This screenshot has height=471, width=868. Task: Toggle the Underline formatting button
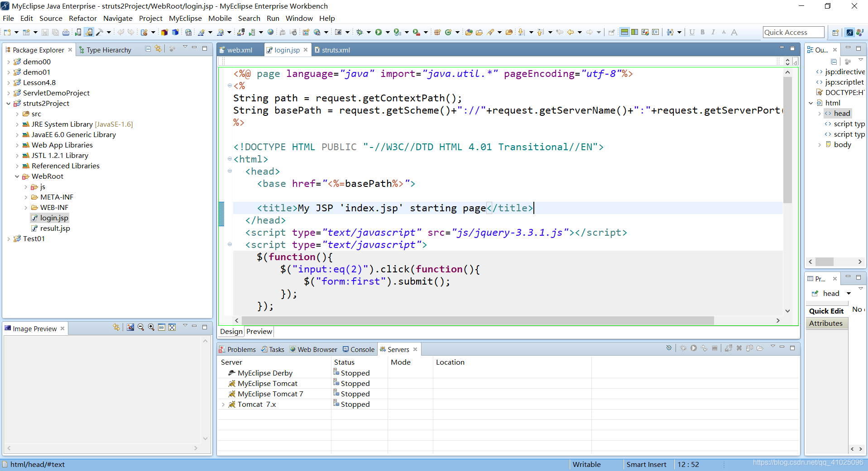[692, 32]
